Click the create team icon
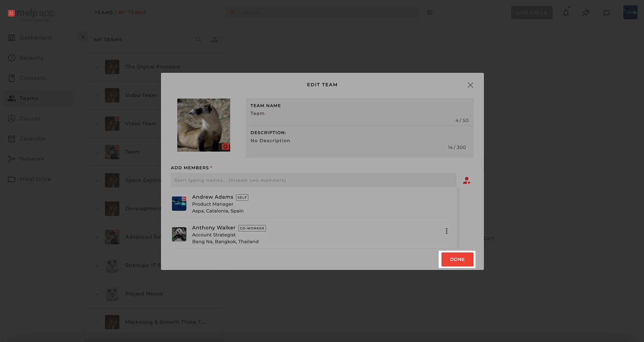This screenshot has width=644, height=342. (215, 40)
